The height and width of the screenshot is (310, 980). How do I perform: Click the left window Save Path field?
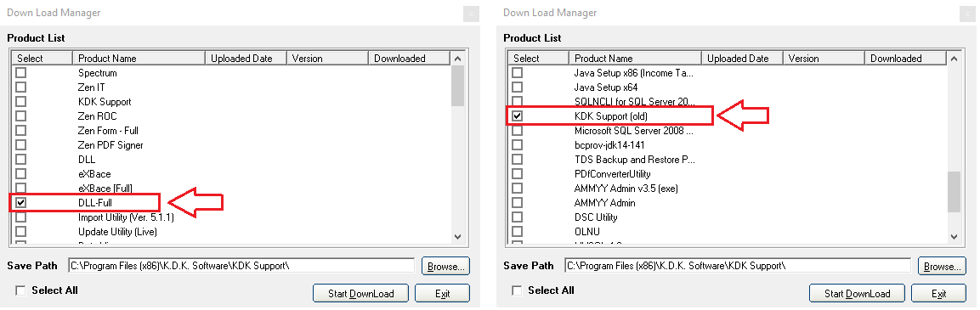241,266
